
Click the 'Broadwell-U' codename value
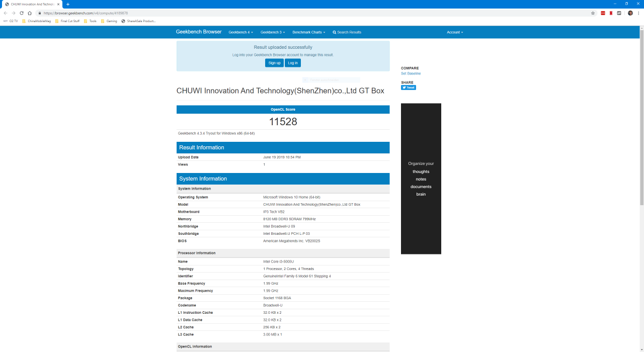[273, 305]
